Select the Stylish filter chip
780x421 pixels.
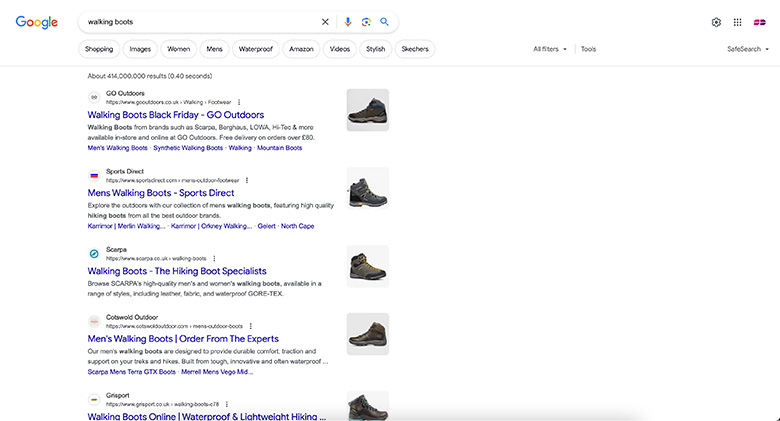pyautogui.click(x=376, y=49)
